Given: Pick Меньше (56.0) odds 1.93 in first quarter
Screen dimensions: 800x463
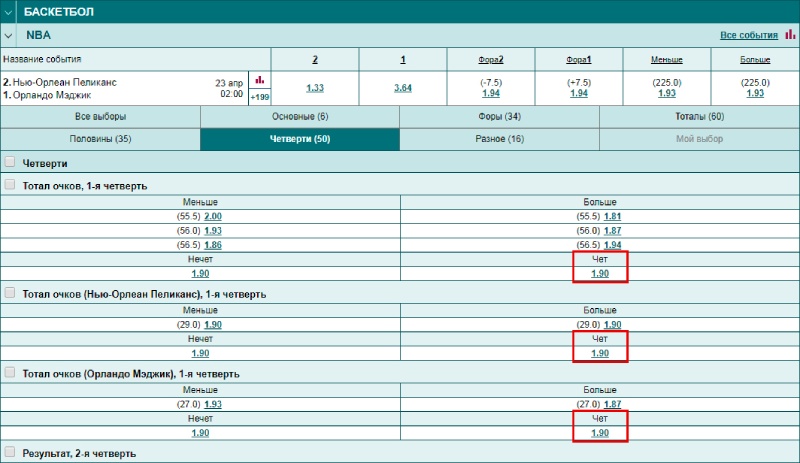Looking at the screenshot, I should tap(213, 231).
